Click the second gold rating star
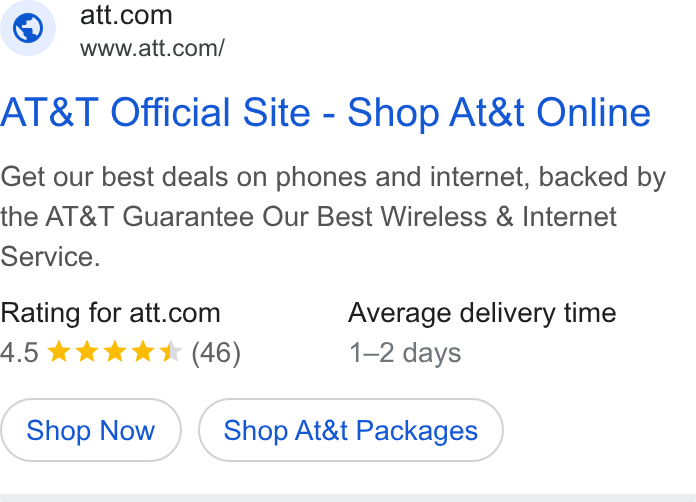The image size is (696, 502). (x=87, y=352)
